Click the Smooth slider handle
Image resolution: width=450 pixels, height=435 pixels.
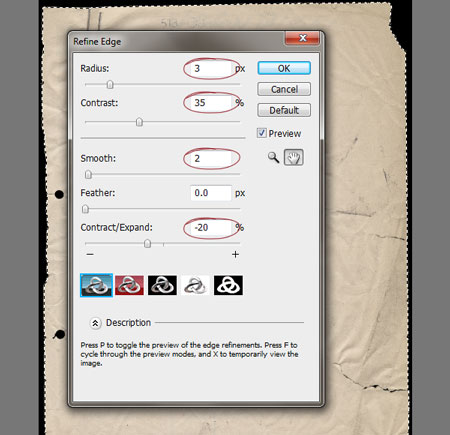[x=88, y=174]
